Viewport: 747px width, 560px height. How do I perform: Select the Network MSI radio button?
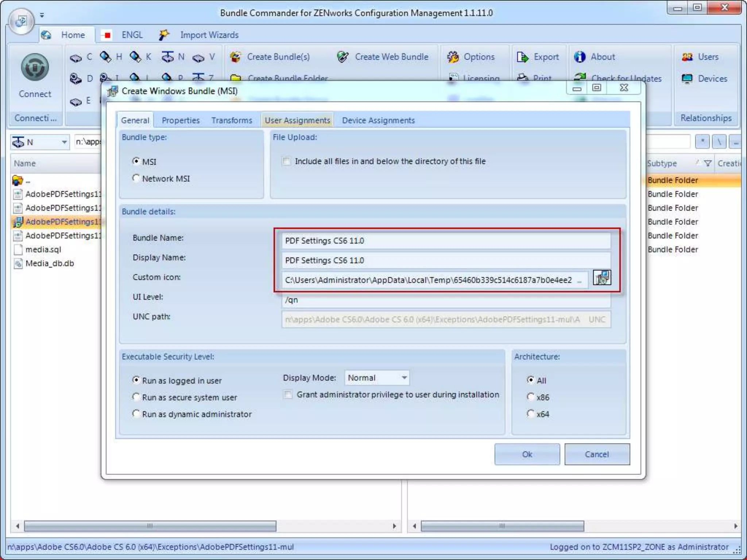[x=136, y=178]
